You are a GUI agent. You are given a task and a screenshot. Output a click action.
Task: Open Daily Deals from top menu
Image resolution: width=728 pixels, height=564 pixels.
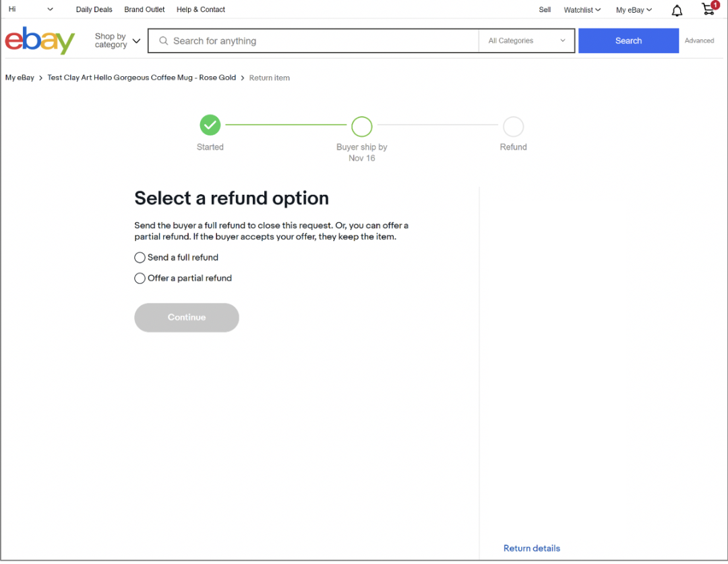(94, 10)
